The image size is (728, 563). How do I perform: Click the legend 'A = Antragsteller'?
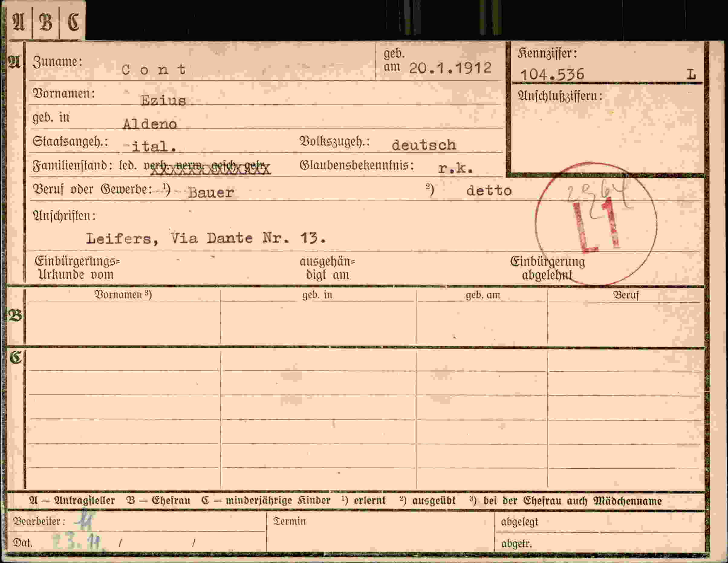coord(72,500)
